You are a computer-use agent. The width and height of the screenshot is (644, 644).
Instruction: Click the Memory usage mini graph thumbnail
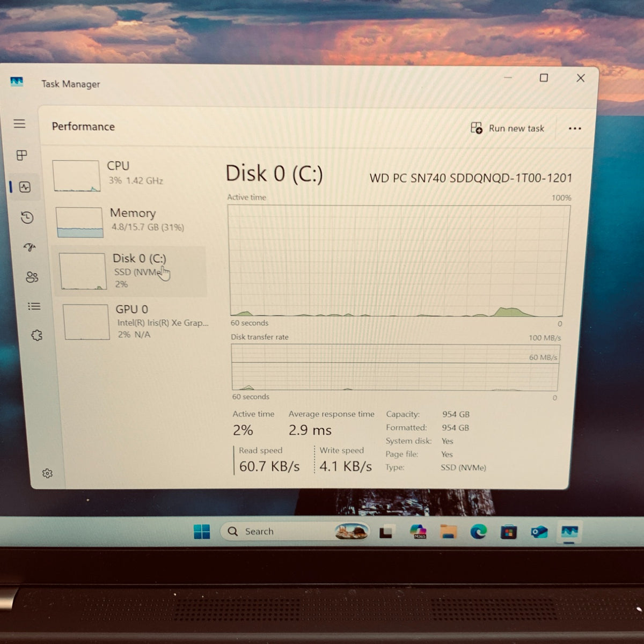[79, 222]
